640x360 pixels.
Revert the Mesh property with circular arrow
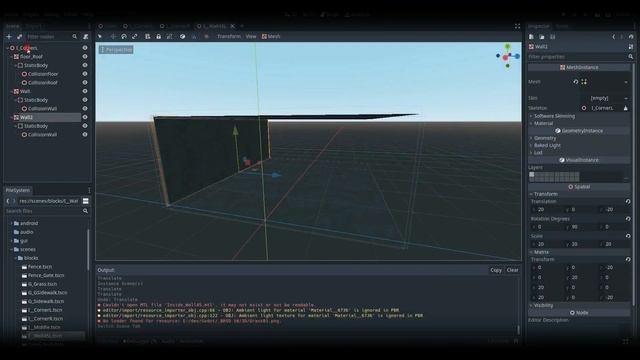click(576, 82)
